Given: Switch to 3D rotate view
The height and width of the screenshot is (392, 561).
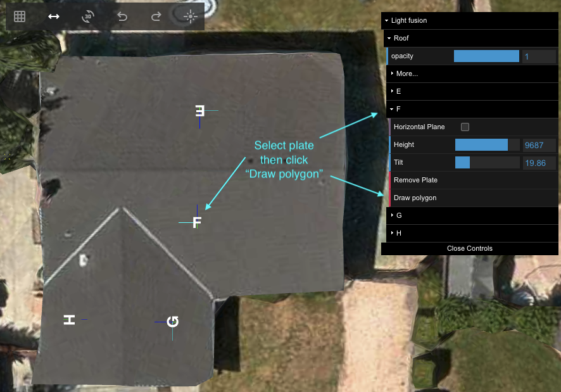Looking at the screenshot, I should pyautogui.click(x=87, y=16).
